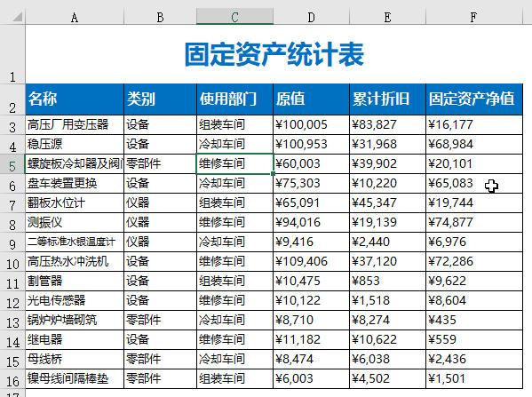This screenshot has width=532, height=397.
Task: Click the 原值 header cell
Action: (x=311, y=99)
